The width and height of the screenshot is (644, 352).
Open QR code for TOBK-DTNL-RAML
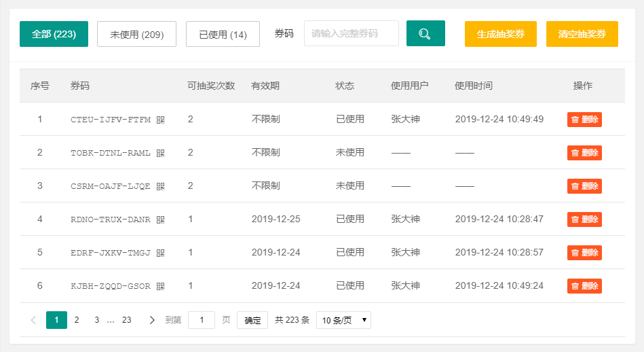161,153
